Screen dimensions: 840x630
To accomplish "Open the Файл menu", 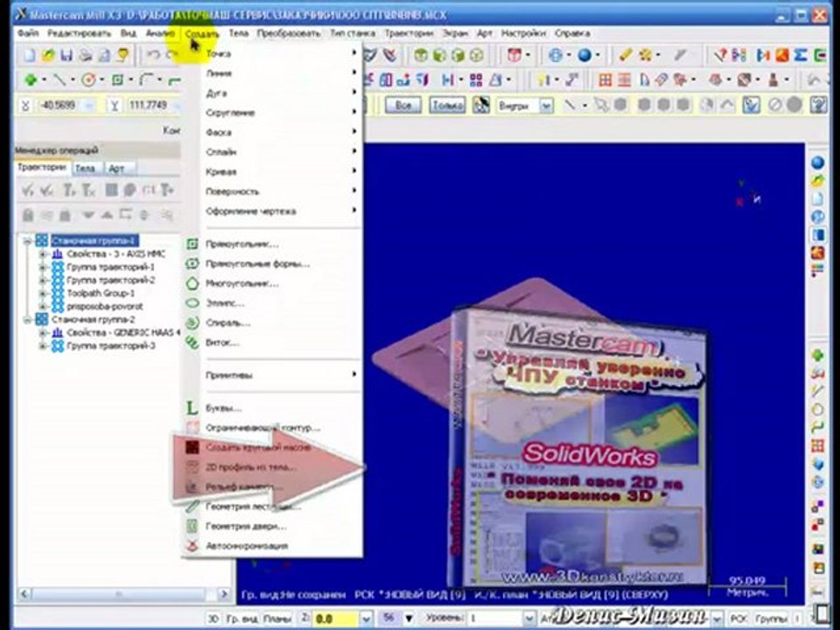I will (28, 33).
